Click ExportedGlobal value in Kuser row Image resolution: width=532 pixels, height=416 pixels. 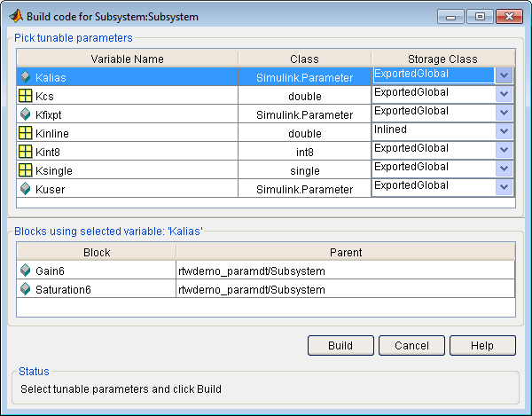[x=411, y=185]
